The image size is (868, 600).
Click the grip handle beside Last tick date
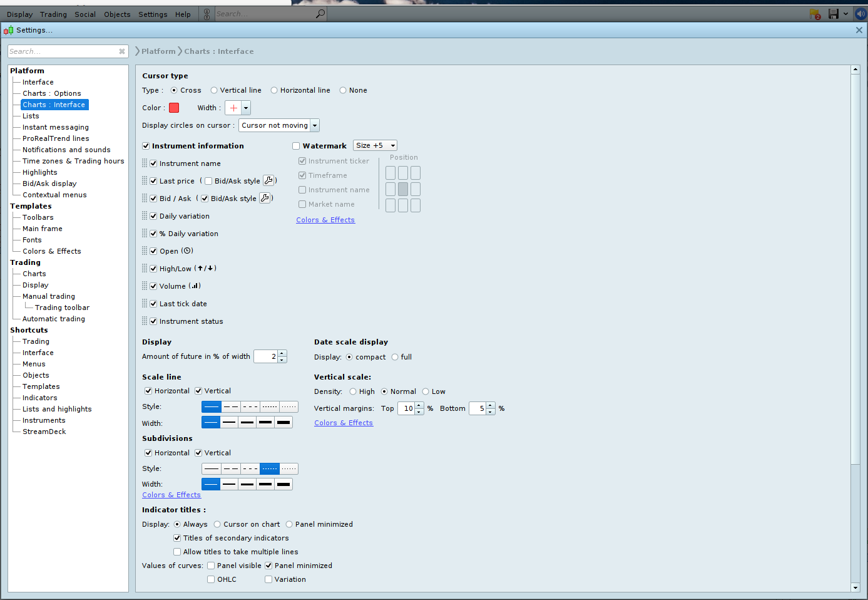pos(145,304)
